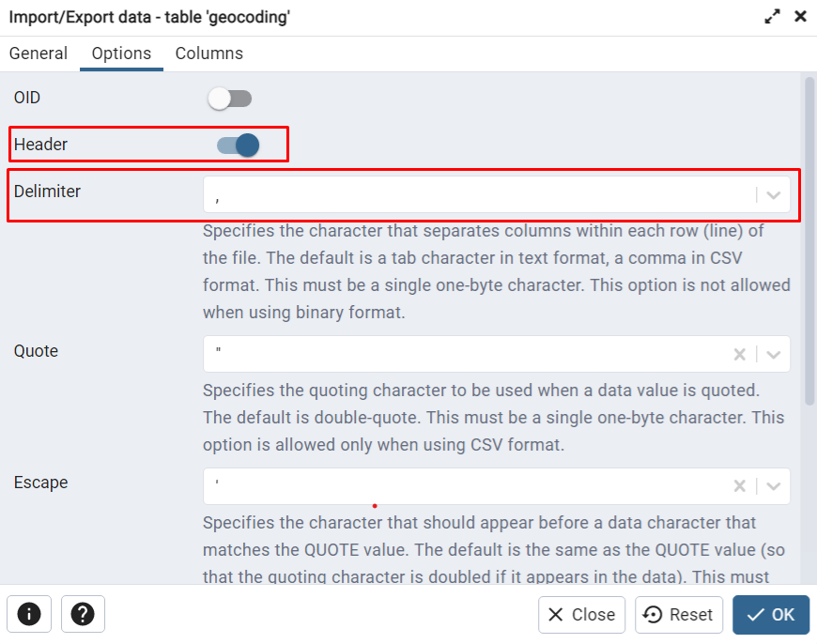Maximize dialog with the expand arrows icon

pyautogui.click(x=772, y=17)
